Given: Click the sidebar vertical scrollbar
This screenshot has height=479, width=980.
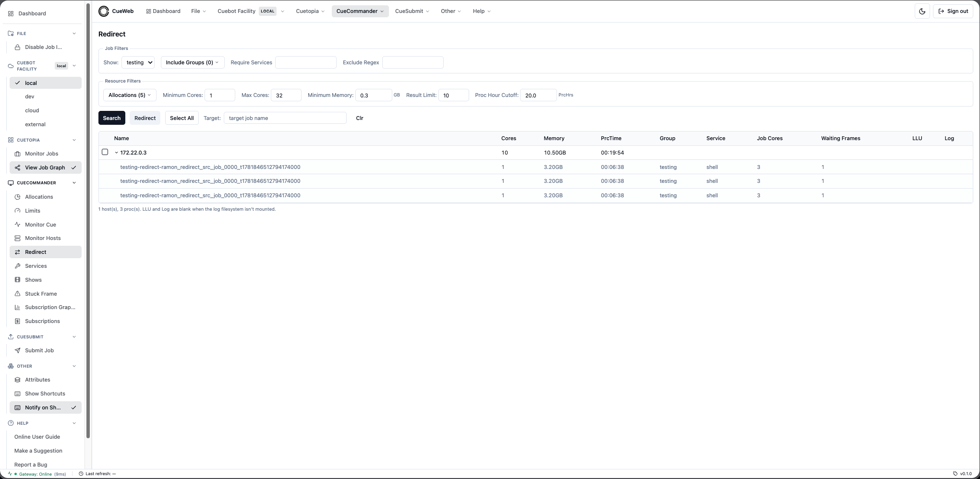Looking at the screenshot, I should (88, 221).
